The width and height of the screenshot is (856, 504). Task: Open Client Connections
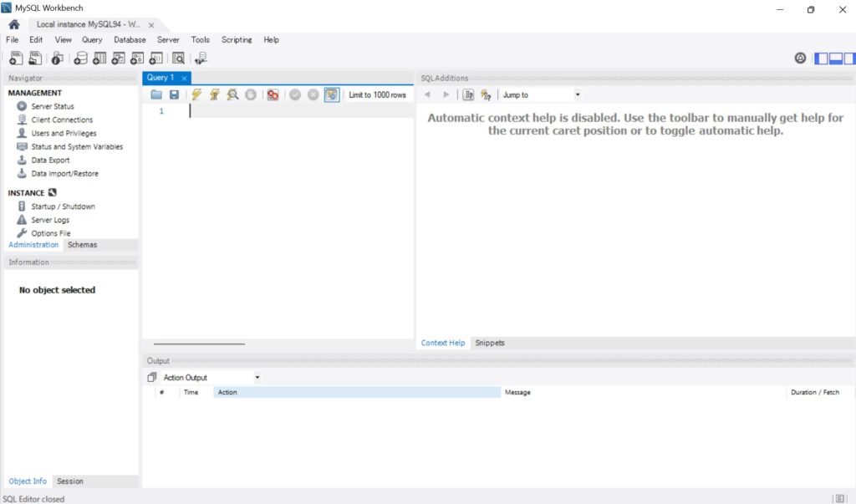pyautogui.click(x=62, y=120)
